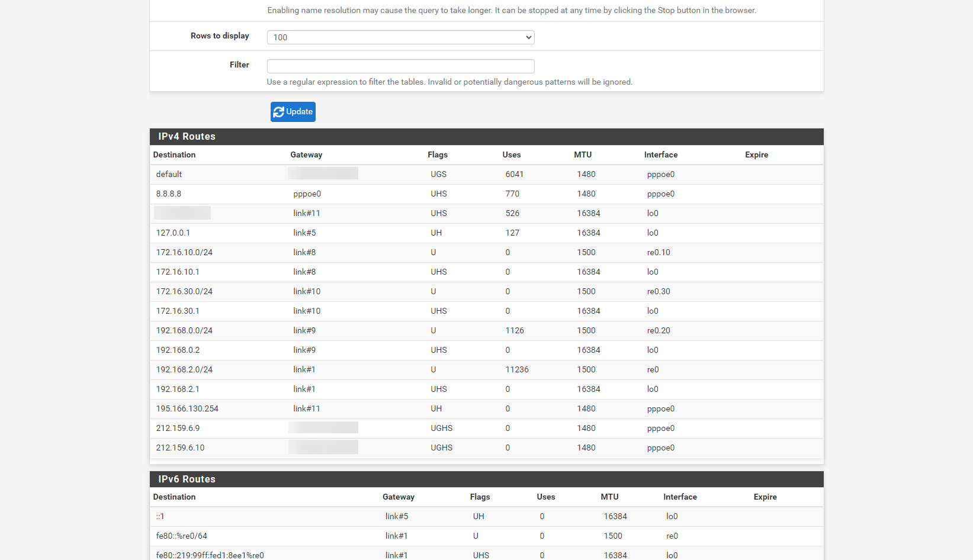The height and width of the screenshot is (560, 973).
Task: Click the IPv4 'Uses' column header
Action: point(512,155)
